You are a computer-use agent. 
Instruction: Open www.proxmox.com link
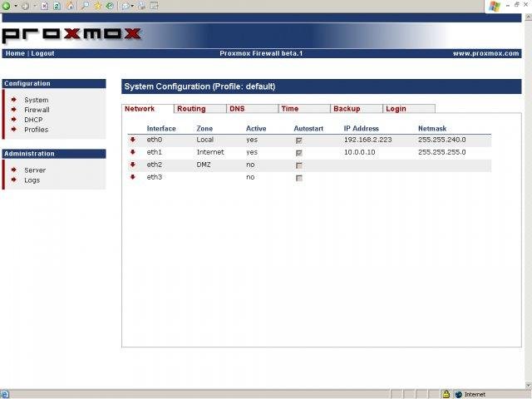[485, 53]
